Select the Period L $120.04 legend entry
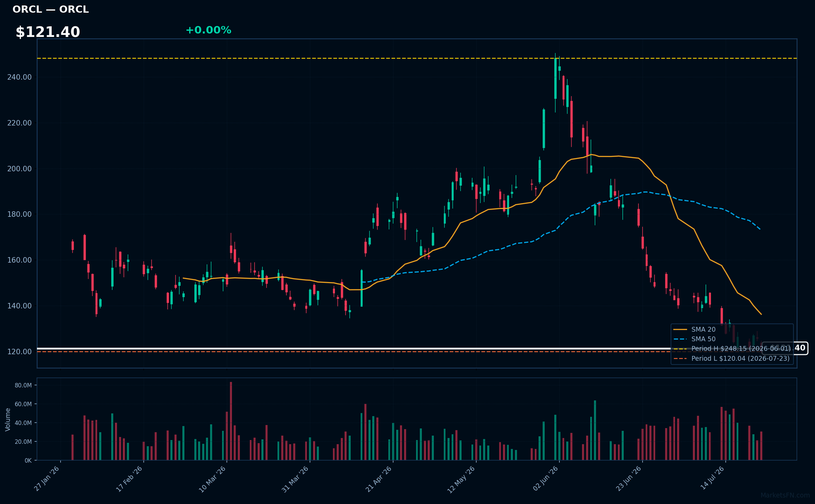Viewport: 815px width, 504px height. point(732,358)
